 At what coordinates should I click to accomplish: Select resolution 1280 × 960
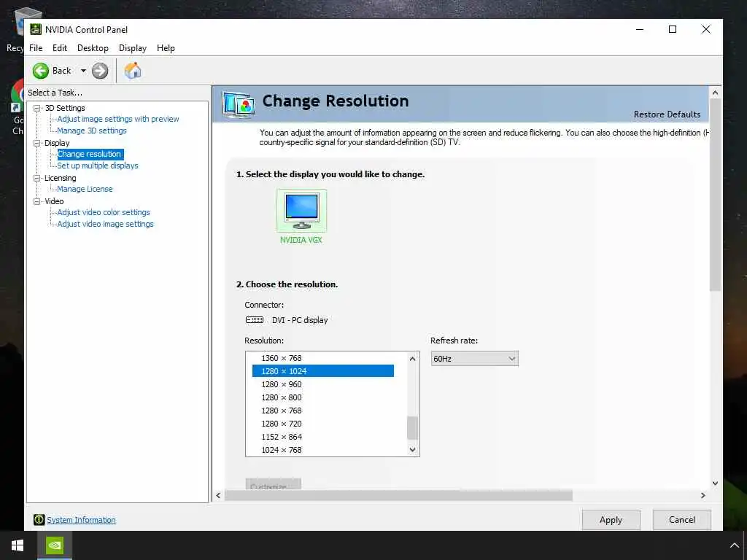(x=323, y=384)
